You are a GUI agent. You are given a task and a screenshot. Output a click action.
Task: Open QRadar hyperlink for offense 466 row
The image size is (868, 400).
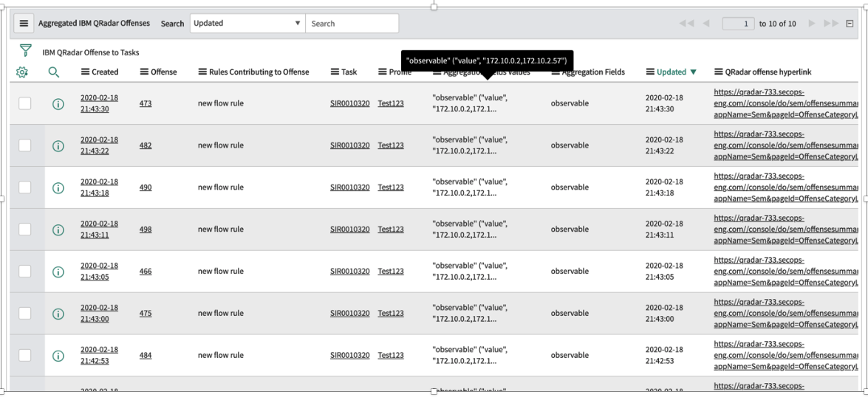[x=786, y=272]
